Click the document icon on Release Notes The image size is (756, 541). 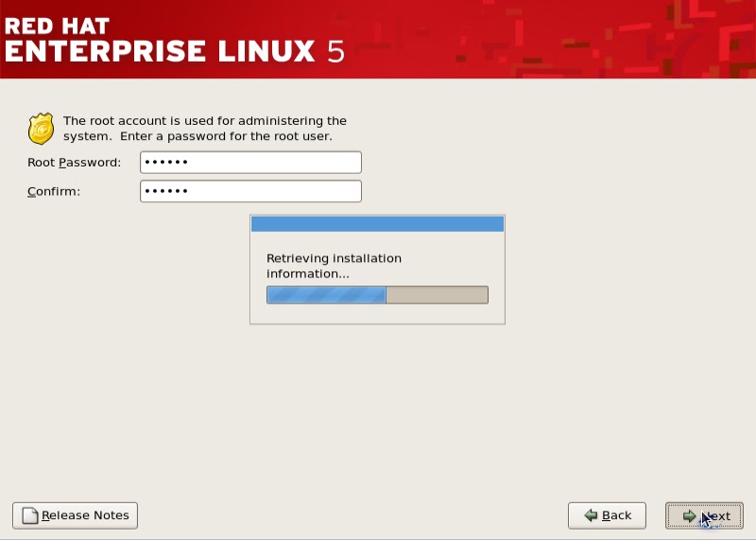coord(30,515)
